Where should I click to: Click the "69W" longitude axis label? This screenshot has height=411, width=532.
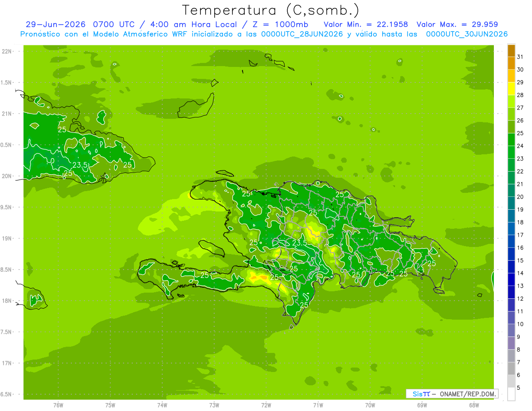coord(422,404)
